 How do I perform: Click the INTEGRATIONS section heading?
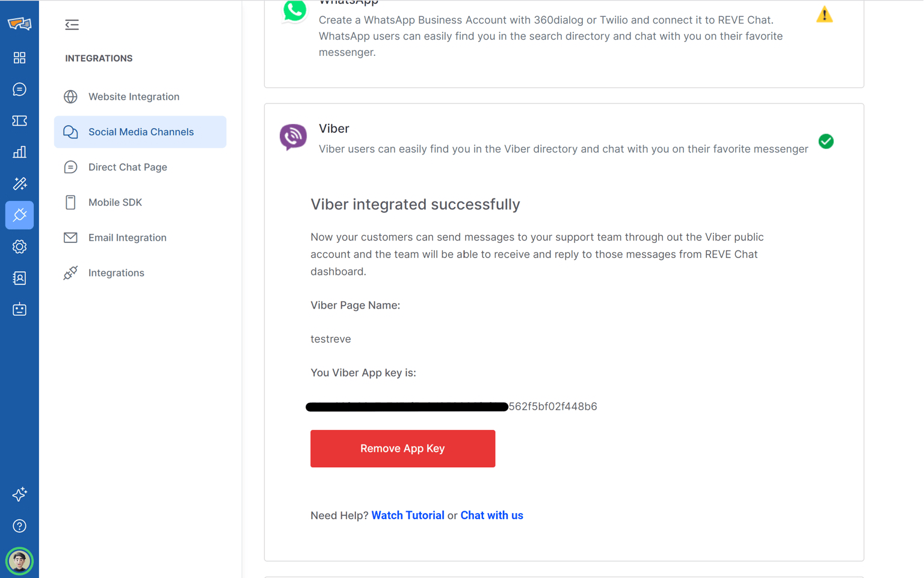point(99,58)
